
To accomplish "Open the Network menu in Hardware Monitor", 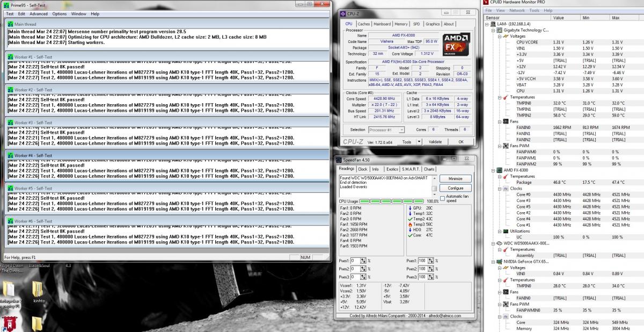I will click(x=517, y=10).
